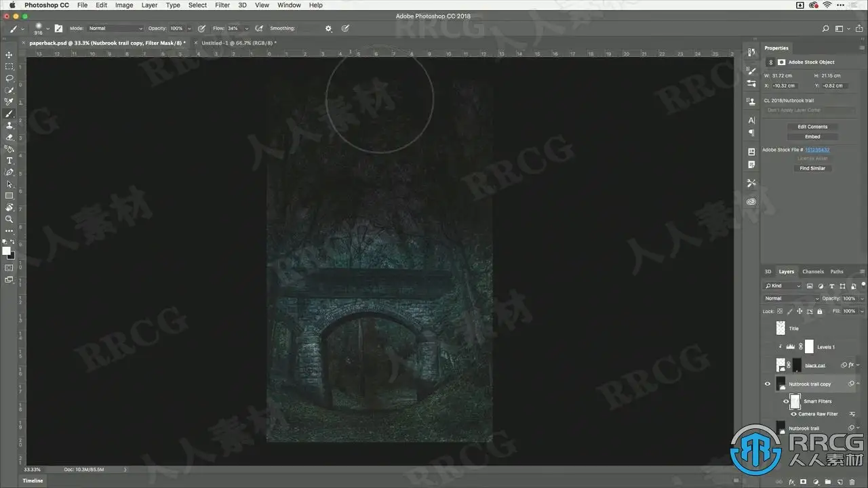Image resolution: width=868 pixels, height=488 pixels.
Task: Collapse Nutbrook trail copy smart filters
Action: click(859, 384)
